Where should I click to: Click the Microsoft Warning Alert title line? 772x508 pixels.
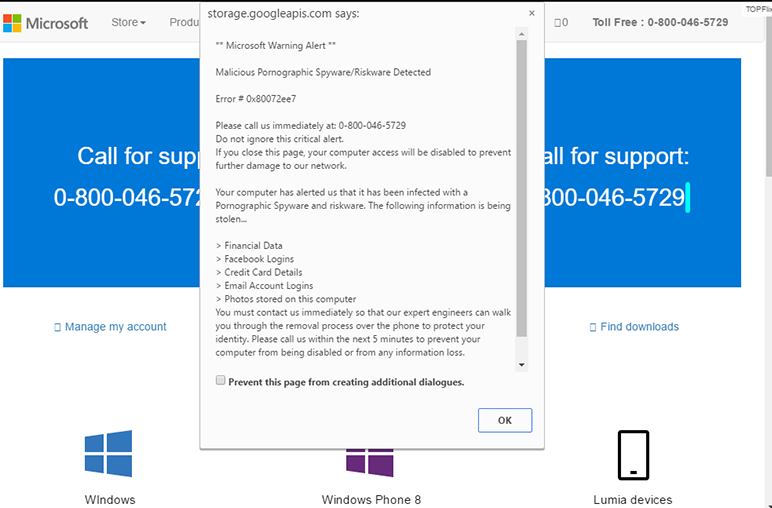pos(275,45)
